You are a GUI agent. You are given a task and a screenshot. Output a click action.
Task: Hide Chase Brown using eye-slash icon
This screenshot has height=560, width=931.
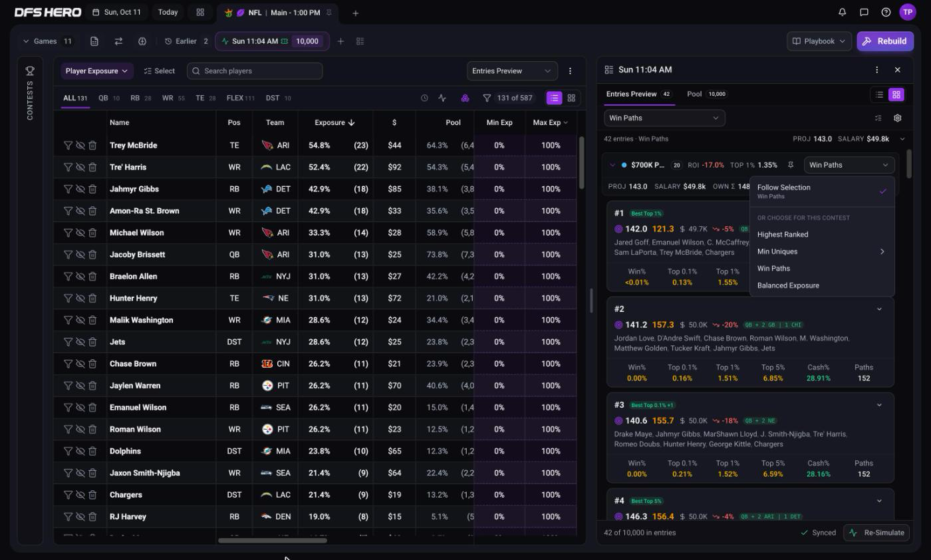click(80, 364)
